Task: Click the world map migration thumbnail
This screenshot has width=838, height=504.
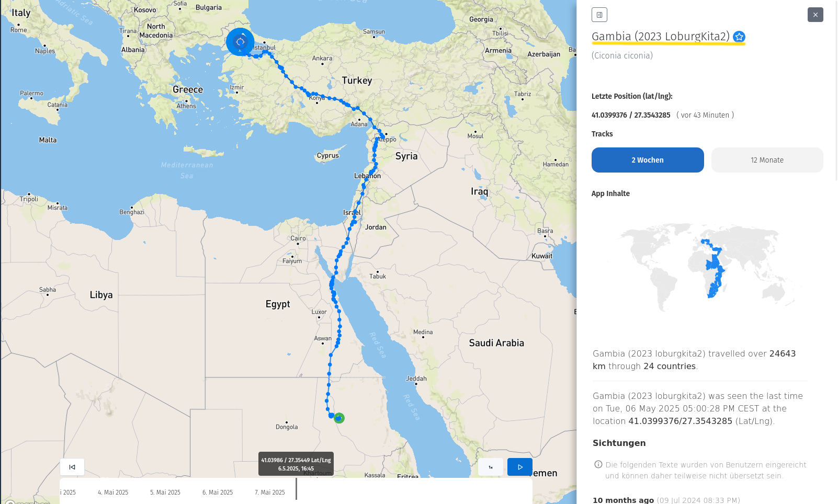Action: pyautogui.click(x=706, y=267)
